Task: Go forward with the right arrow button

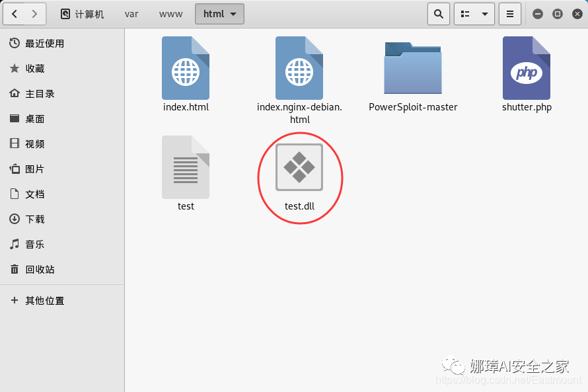Action: pos(35,15)
